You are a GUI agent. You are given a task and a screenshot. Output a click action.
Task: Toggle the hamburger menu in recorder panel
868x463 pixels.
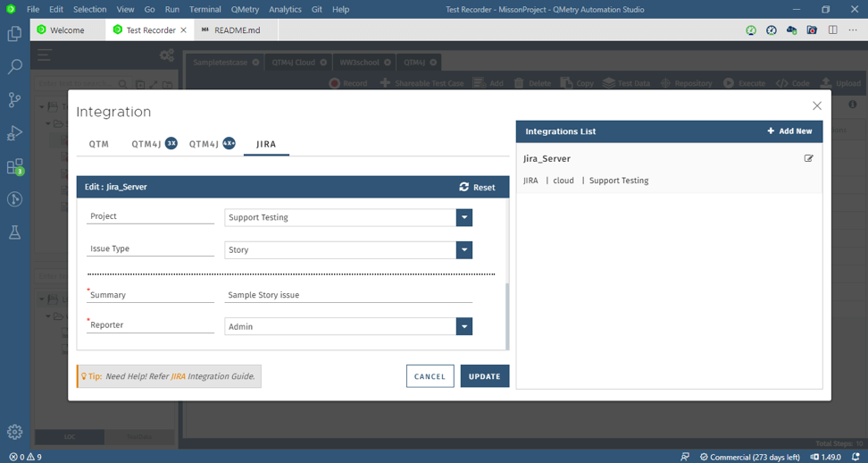(45, 55)
